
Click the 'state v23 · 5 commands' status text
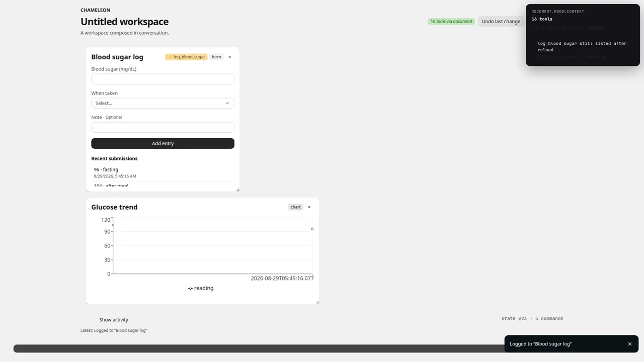532,319
